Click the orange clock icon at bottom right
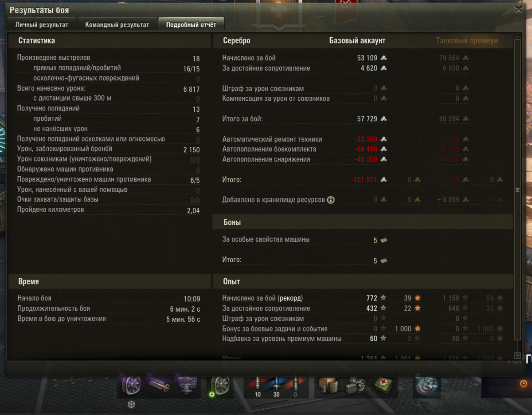This screenshot has height=415, width=532. [x=524, y=383]
